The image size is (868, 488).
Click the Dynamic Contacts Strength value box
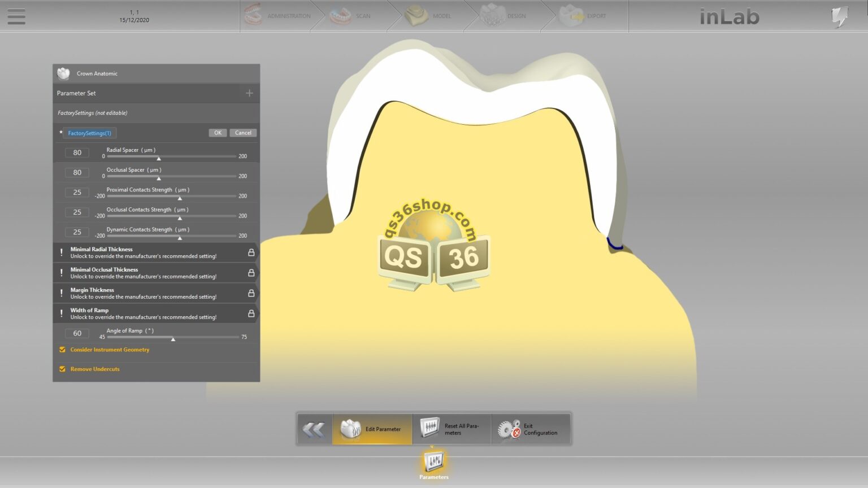[x=77, y=232]
